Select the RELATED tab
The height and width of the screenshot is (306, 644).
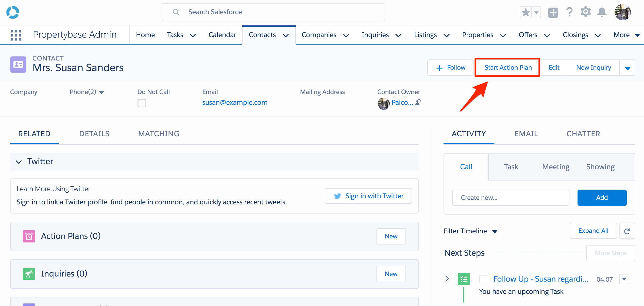tap(34, 134)
